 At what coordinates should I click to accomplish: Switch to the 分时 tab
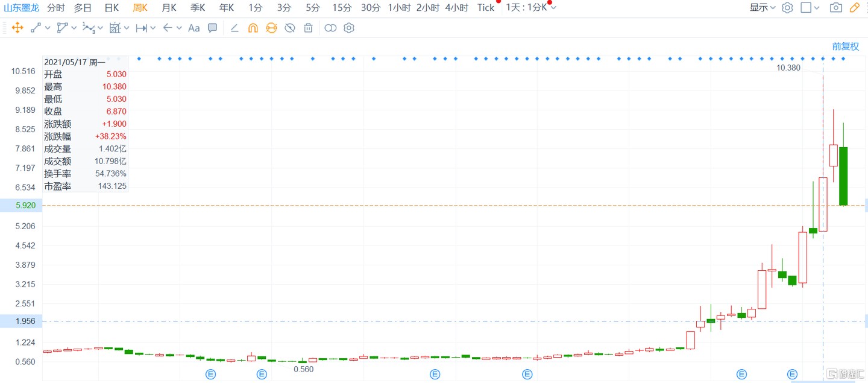coord(55,8)
